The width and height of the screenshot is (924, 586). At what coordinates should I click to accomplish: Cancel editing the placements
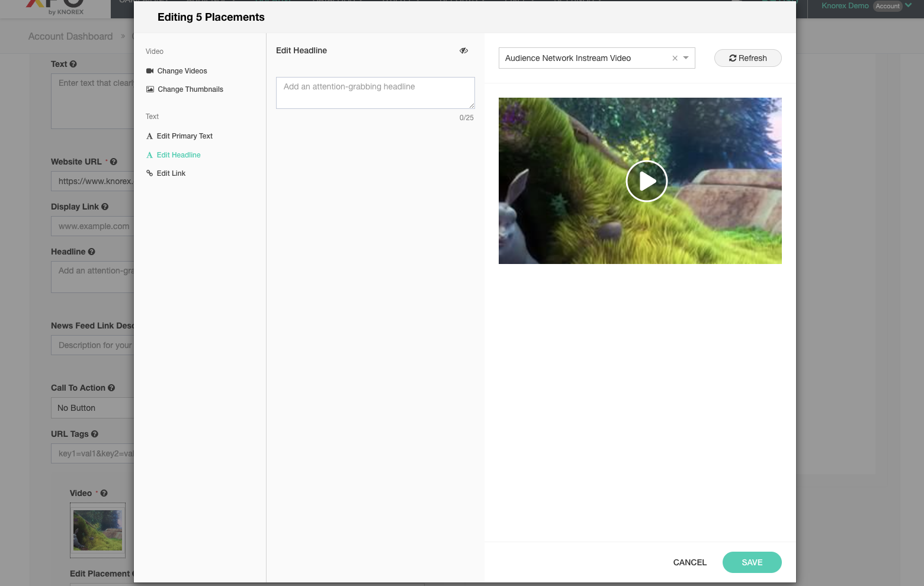689,562
